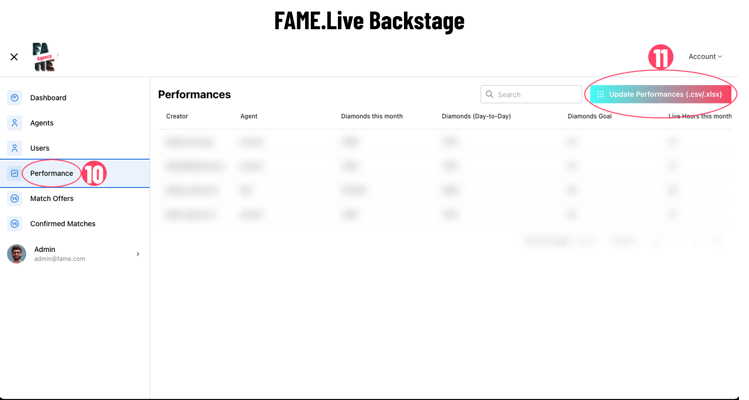Image resolution: width=749 pixels, height=400 pixels.
Task: Select the Performance menu item
Action: [52, 173]
